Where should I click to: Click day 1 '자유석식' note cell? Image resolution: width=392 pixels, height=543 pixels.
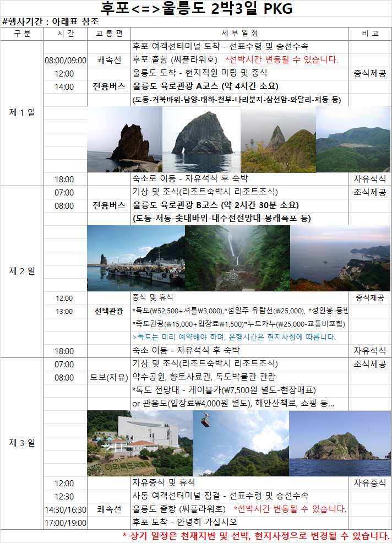[x=370, y=179]
